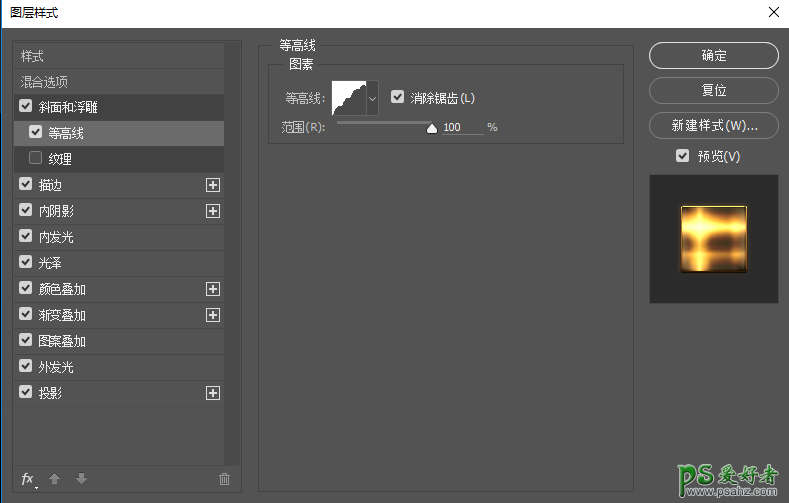
Task: Uncheck the 预览 preview checkbox
Action: pos(682,156)
